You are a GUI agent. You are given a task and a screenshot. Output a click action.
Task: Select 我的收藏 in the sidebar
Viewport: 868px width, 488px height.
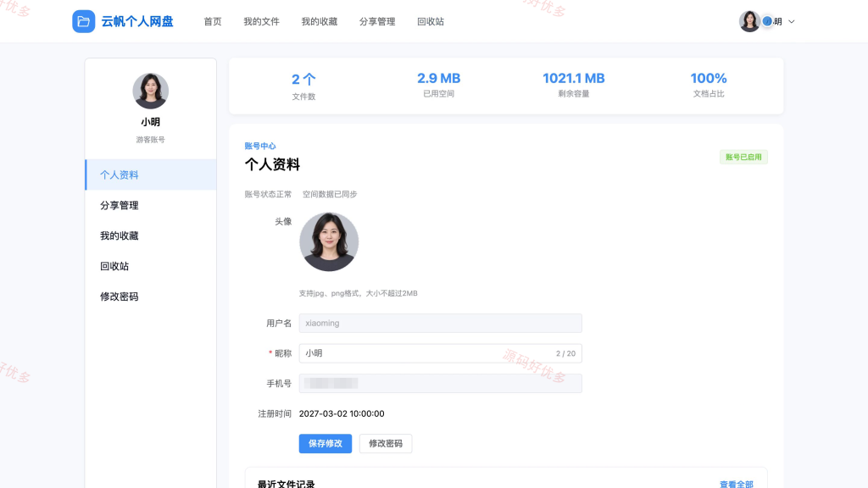tap(151, 236)
